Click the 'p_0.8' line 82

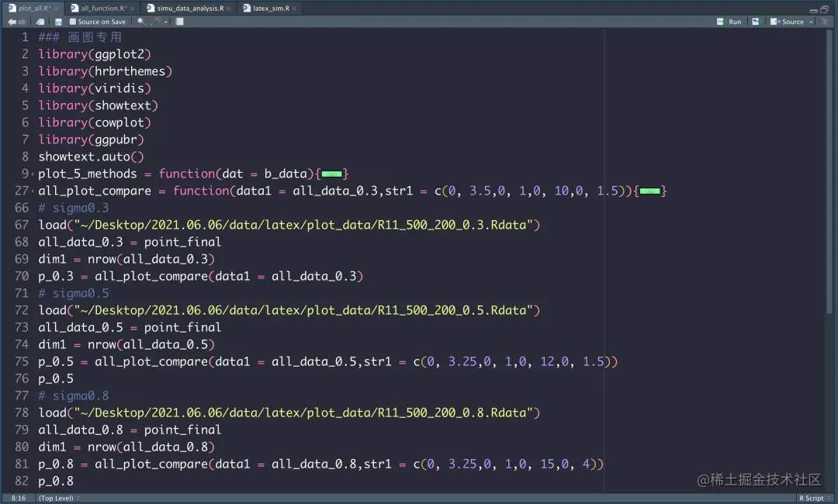(56, 482)
